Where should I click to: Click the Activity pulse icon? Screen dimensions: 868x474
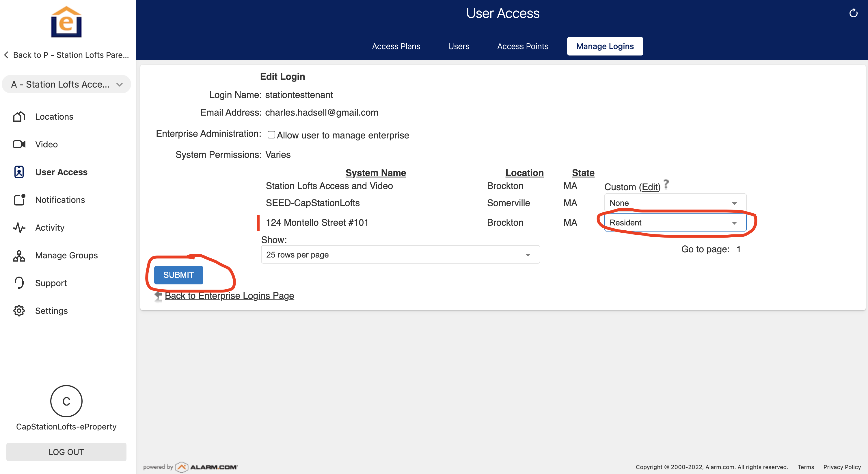pyautogui.click(x=19, y=227)
